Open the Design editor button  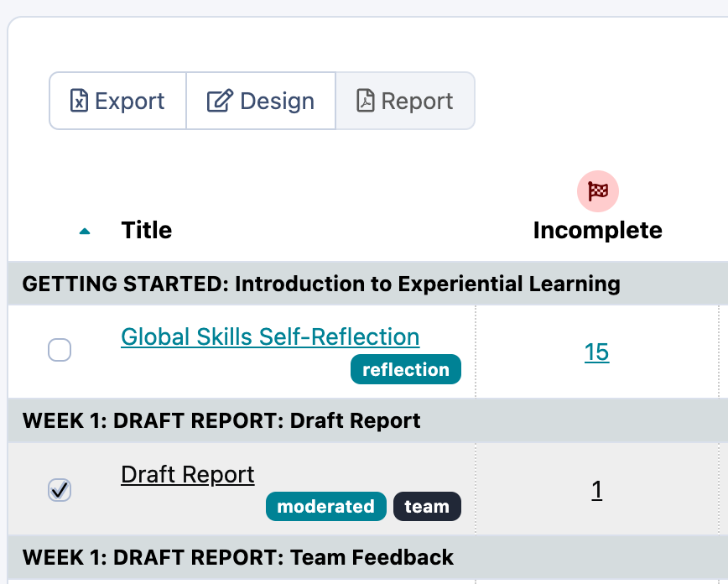pyautogui.click(x=261, y=101)
